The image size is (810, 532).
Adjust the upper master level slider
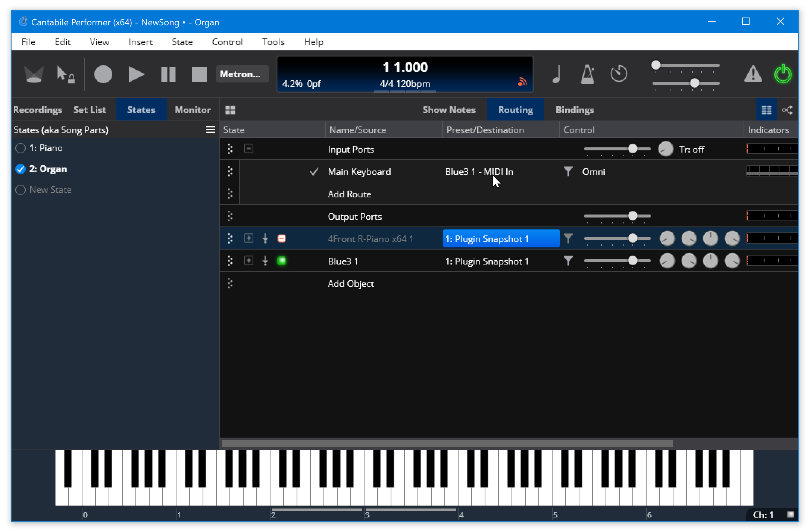coord(686,65)
